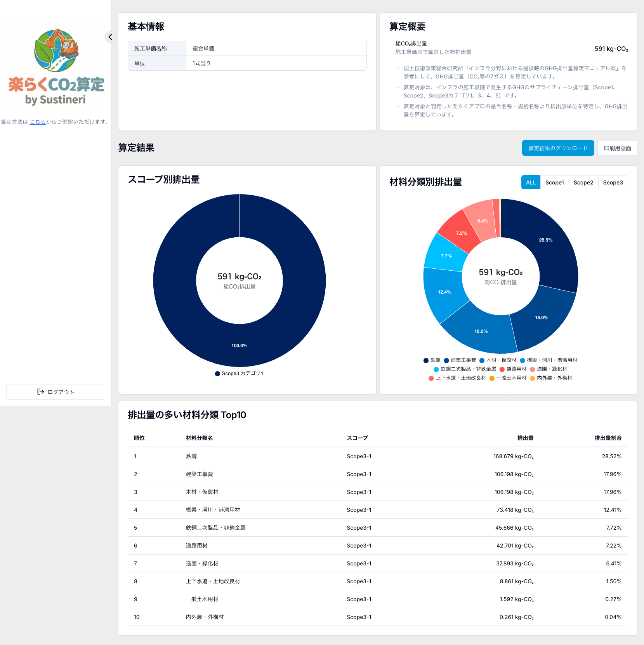Click the 28.5% donut chart slice
The image size is (644, 645).
545,240
